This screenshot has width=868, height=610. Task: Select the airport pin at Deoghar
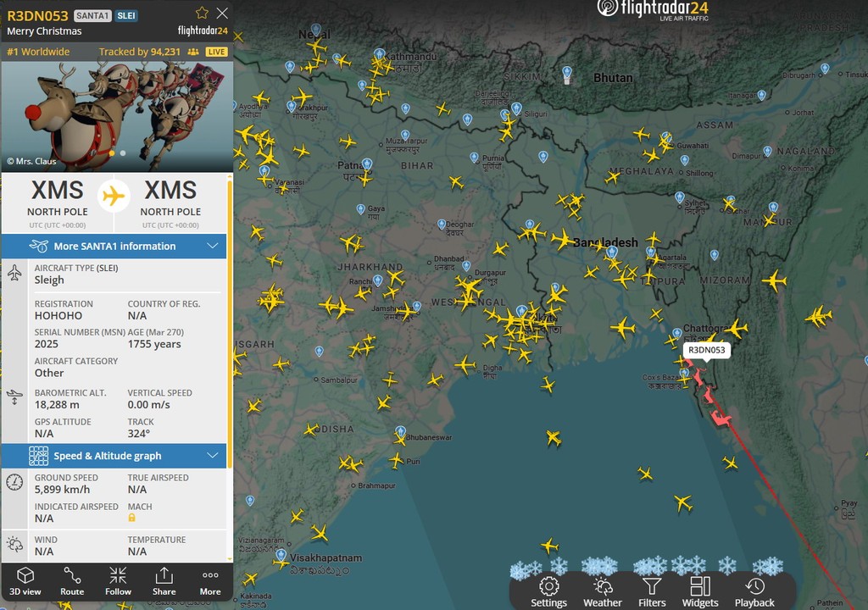pyautogui.click(x=442, y=225)
